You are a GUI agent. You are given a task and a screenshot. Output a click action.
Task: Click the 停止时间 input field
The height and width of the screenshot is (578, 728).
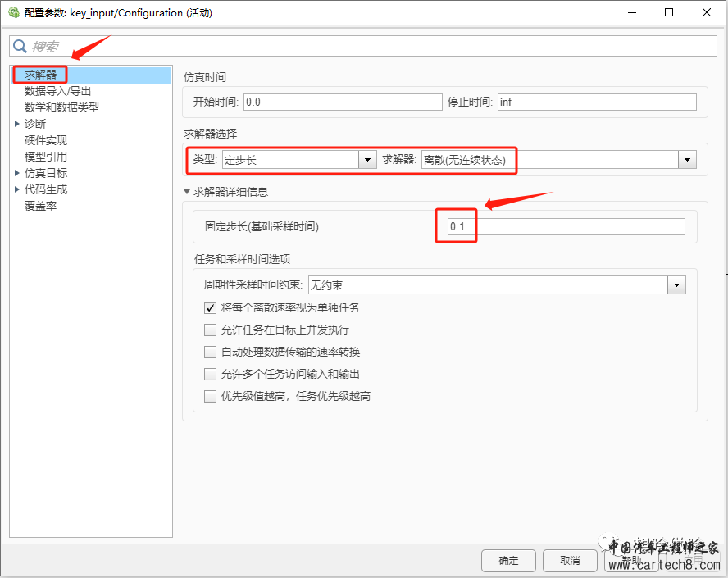click(597, 102)
